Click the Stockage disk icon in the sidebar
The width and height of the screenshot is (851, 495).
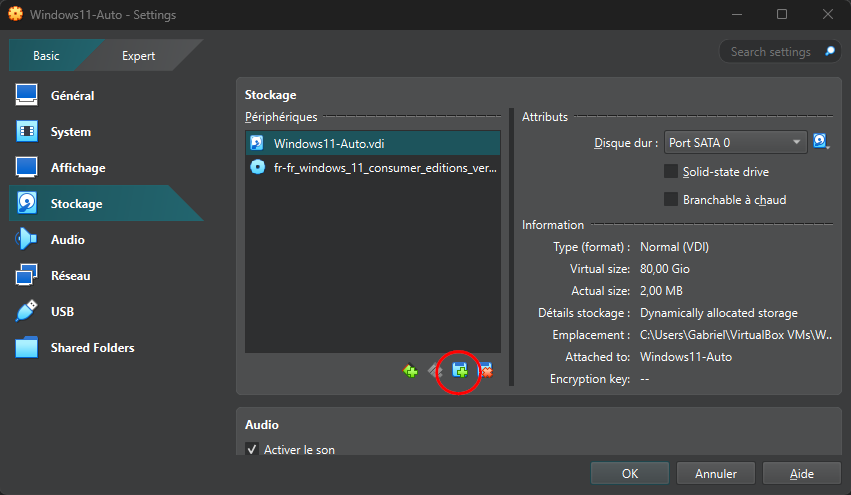tap(27, 203)
